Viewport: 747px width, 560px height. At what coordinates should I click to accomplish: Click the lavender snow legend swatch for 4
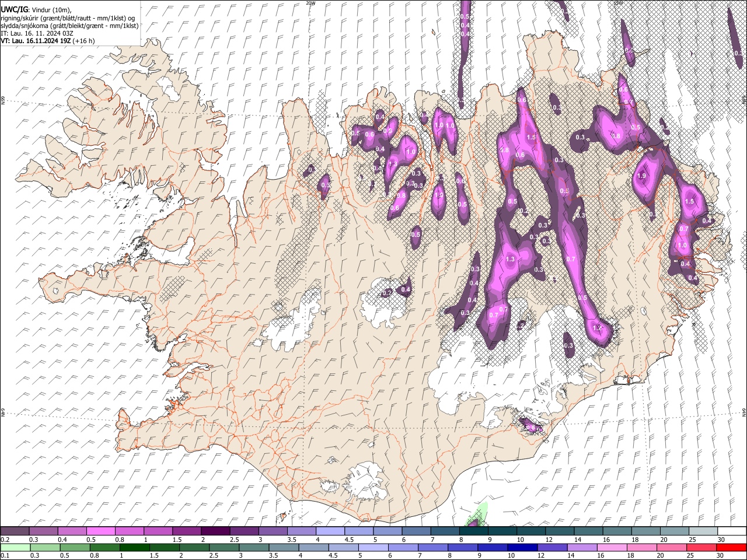coord(330,531)
